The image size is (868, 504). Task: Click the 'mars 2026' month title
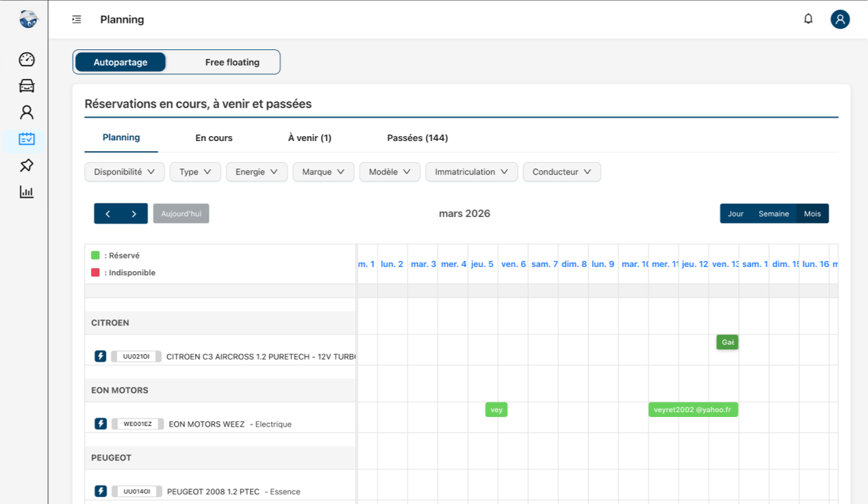click(x=464, y=214)
